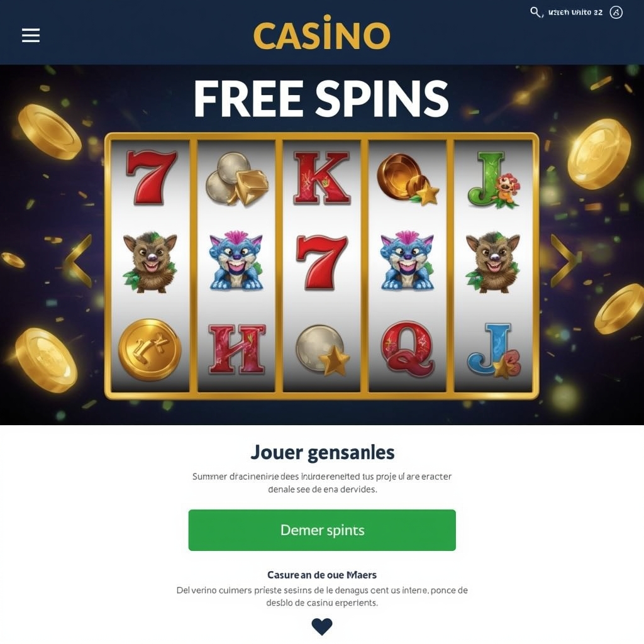Open the user account icon
This screenshot has height=644, width=644.
616,13
